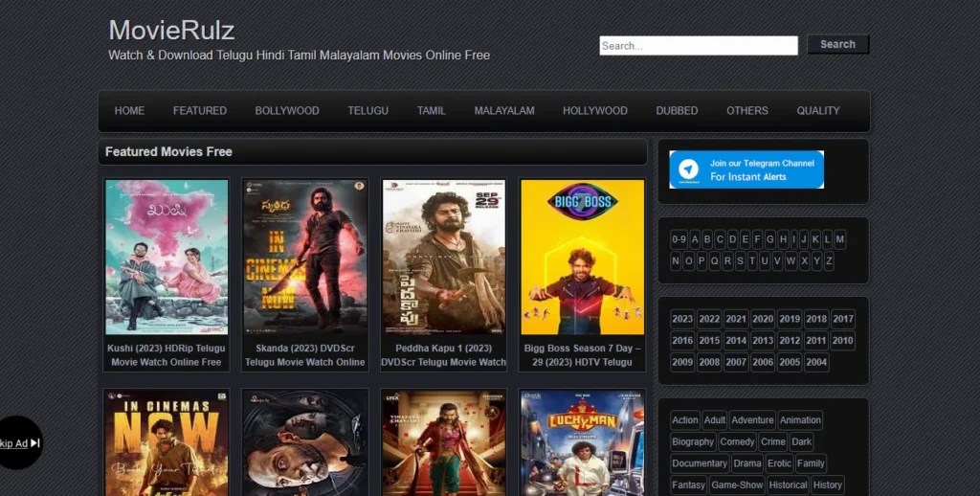This screenshot has height=496, width=980.
Task: Open the MovieRulz site title
Action: click(171, 30)
